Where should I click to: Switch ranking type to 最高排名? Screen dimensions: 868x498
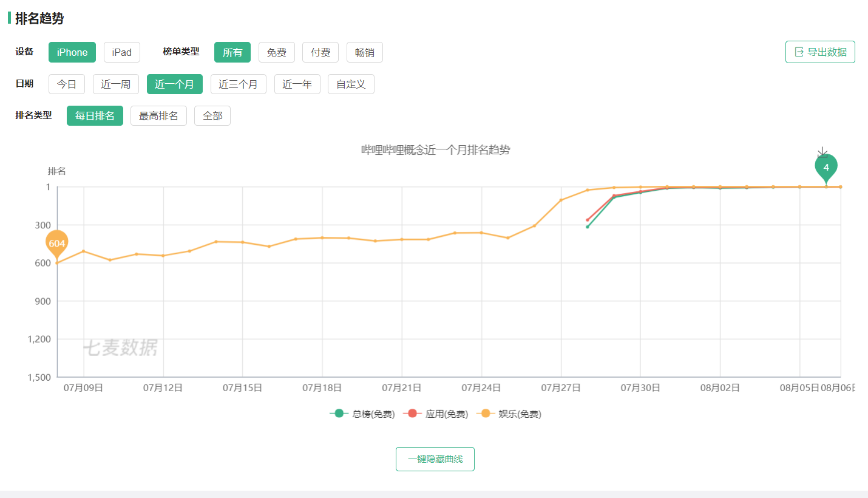pos(158,116)
